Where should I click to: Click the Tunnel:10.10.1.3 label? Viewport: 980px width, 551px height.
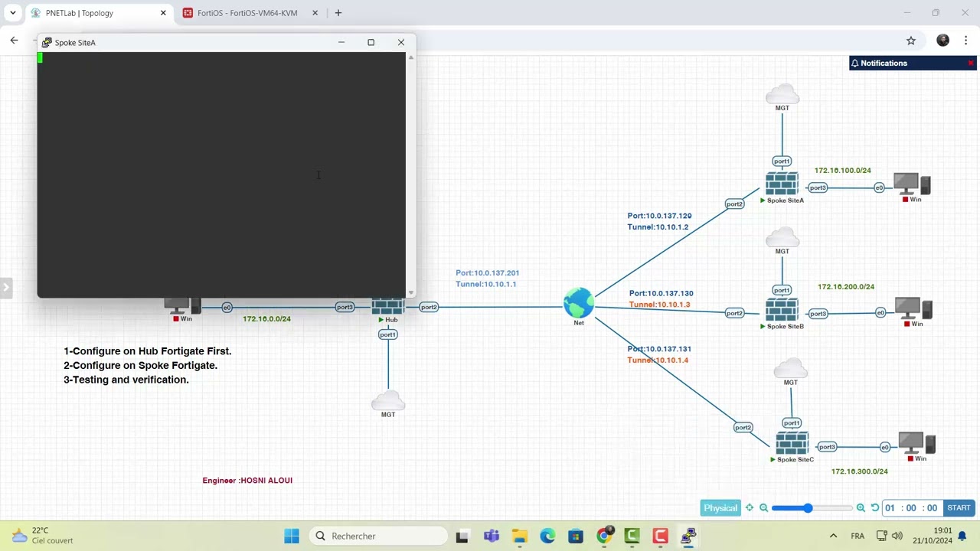click(659, 305)
